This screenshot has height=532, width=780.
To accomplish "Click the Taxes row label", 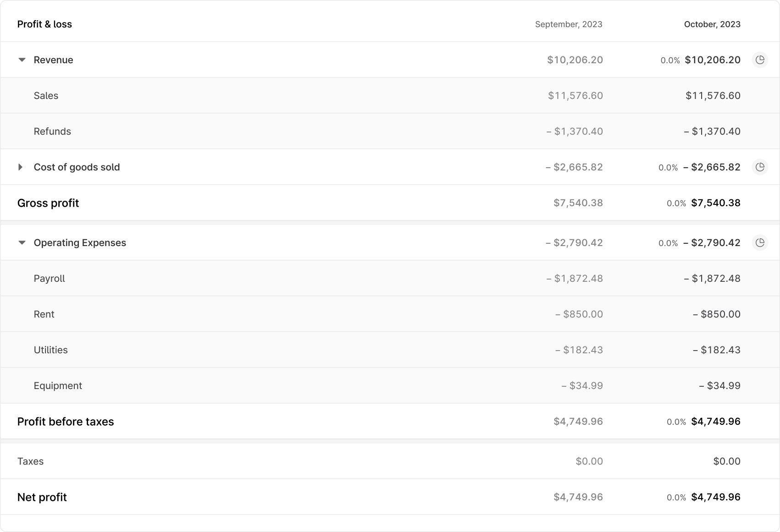I will (30, 461).
